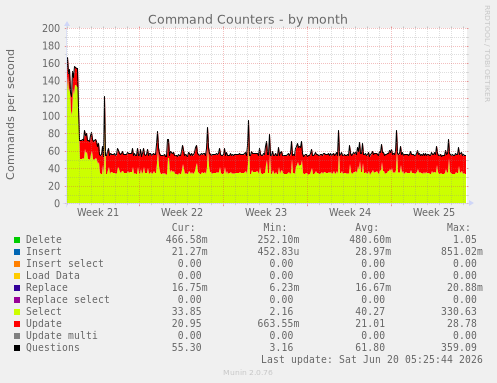Screen dimensions: 497x383
Task: Click the Replace select legend label
Action: (x=68, y=299)
